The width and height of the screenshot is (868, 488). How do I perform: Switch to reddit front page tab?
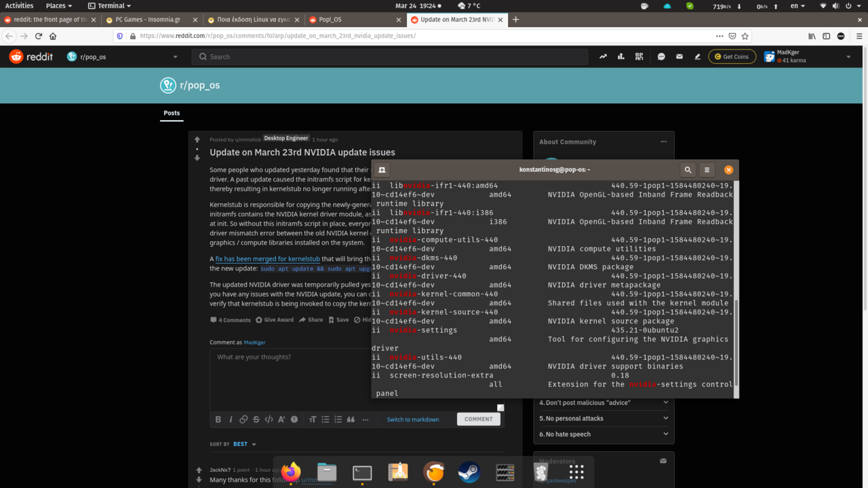50,20
